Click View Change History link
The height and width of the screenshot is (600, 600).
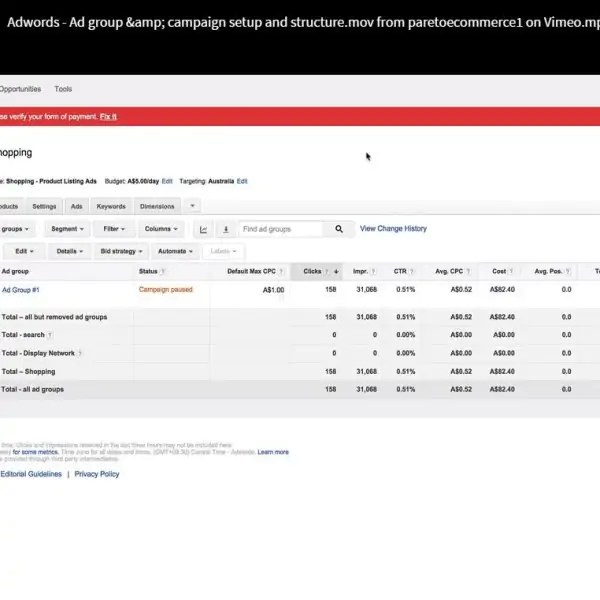(x=393, y=228)
